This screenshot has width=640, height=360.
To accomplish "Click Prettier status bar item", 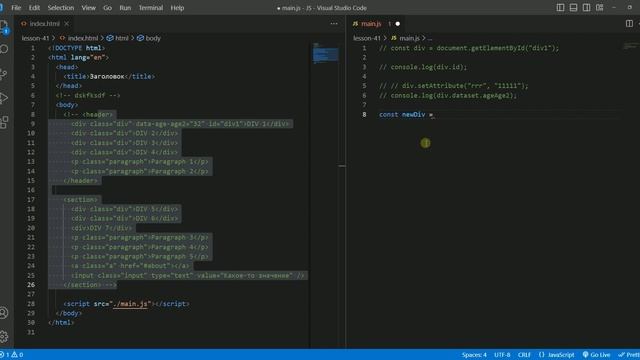I will coord(629,355).
